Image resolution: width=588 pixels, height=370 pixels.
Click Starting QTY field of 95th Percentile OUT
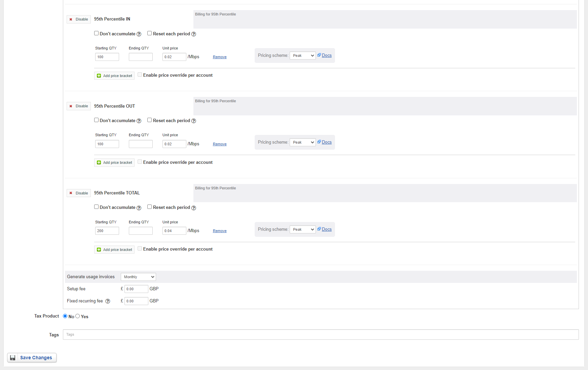click(107, 144)
